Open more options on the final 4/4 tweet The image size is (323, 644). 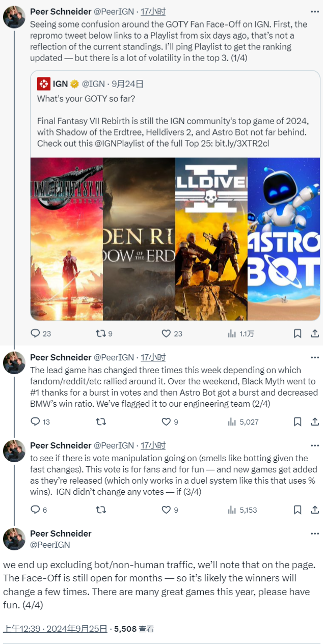(x=315, y=534)
